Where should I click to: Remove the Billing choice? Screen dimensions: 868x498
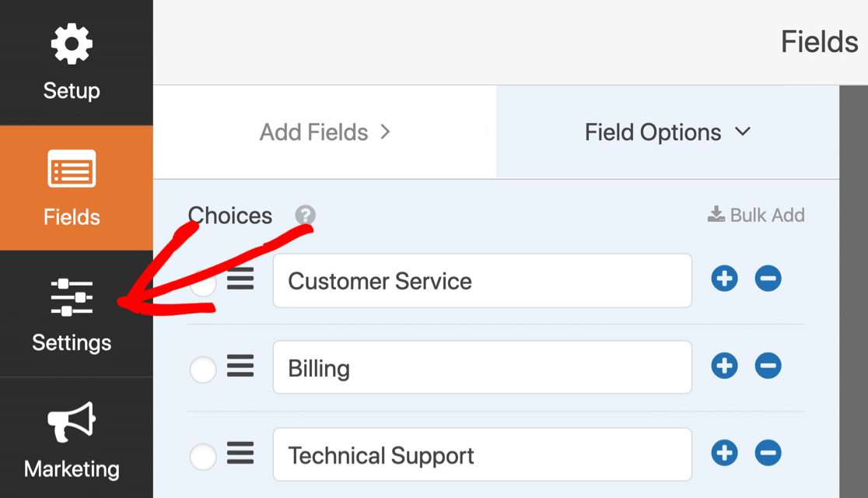coord(768,366)
